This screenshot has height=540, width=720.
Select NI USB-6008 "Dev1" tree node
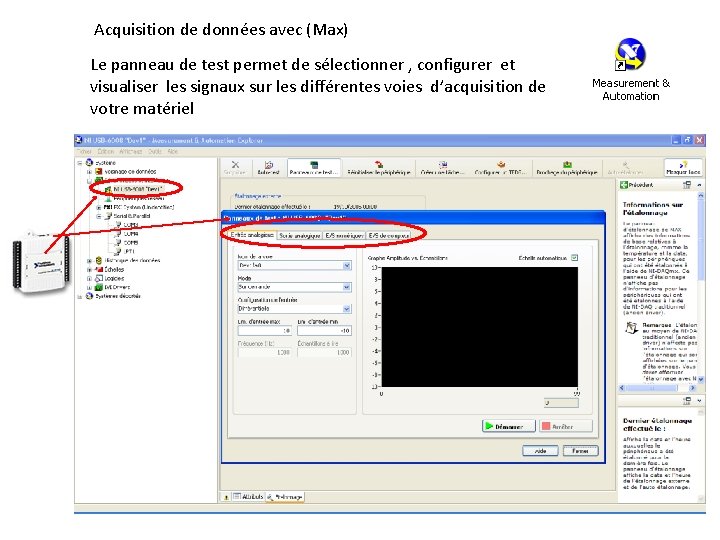pos(134,189)
